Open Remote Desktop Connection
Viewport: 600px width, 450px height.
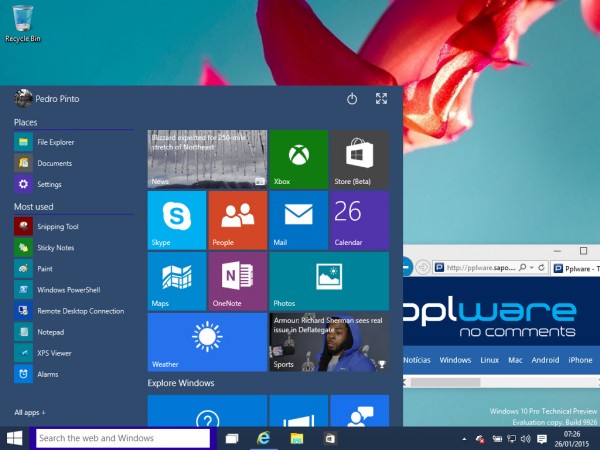(73, 311)
